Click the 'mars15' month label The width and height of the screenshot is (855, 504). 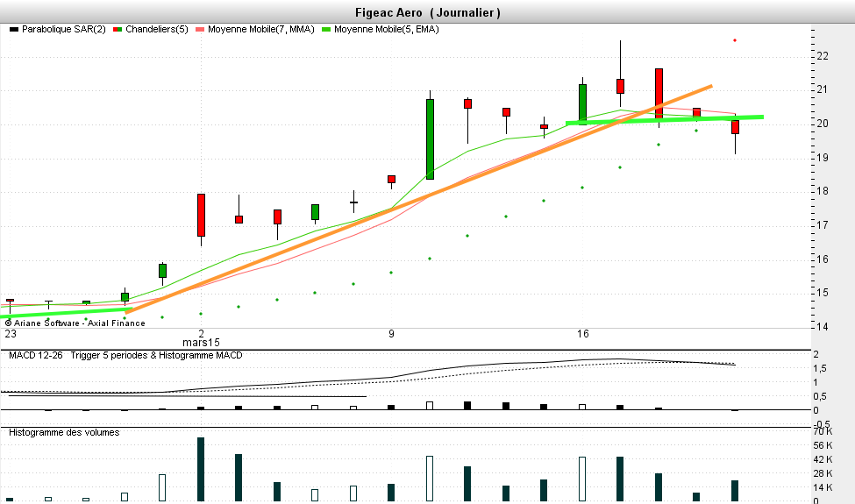(x=201, y=343)
